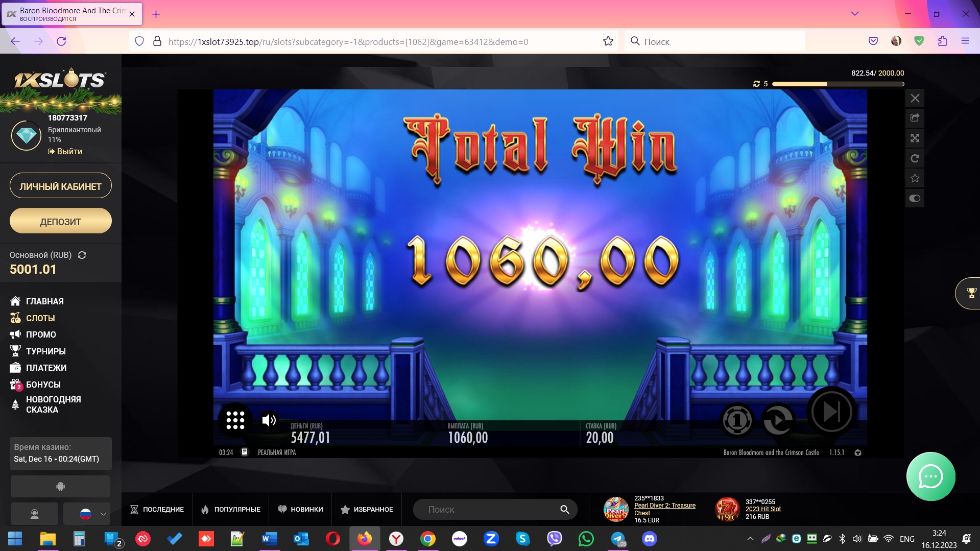The width and height of the screenshot is (980, 551).
Task: Reload the browser page
Action: pyautogui.click(x=61, y=41)
